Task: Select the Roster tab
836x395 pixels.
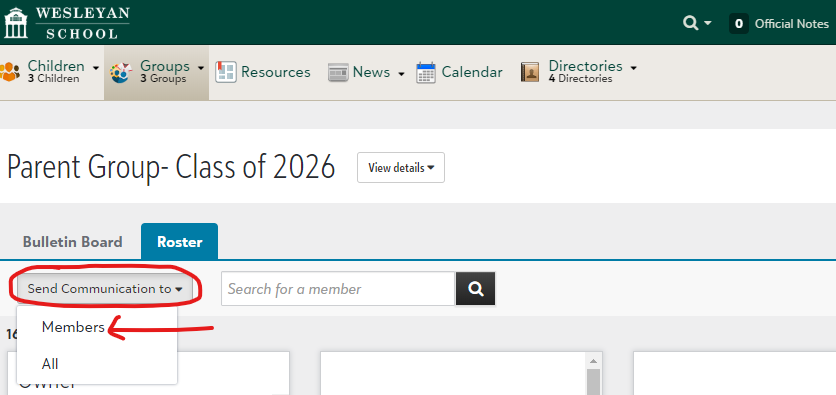Action: coord(180,242)
